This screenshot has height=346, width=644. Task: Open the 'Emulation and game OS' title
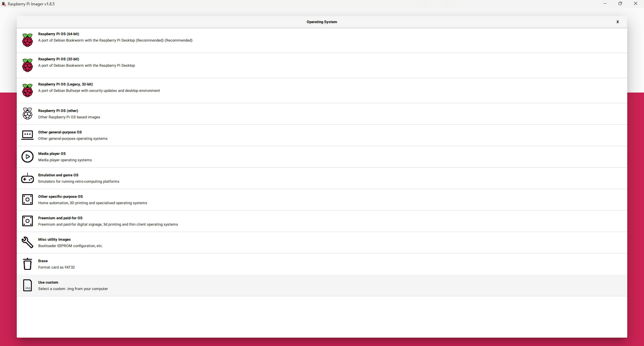pyautogui.click(x=58, y=175)
